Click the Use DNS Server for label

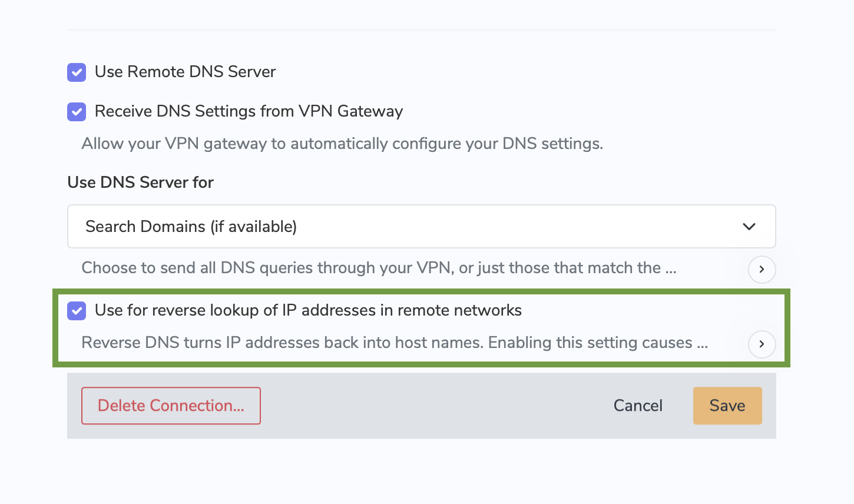click(140, 183)
